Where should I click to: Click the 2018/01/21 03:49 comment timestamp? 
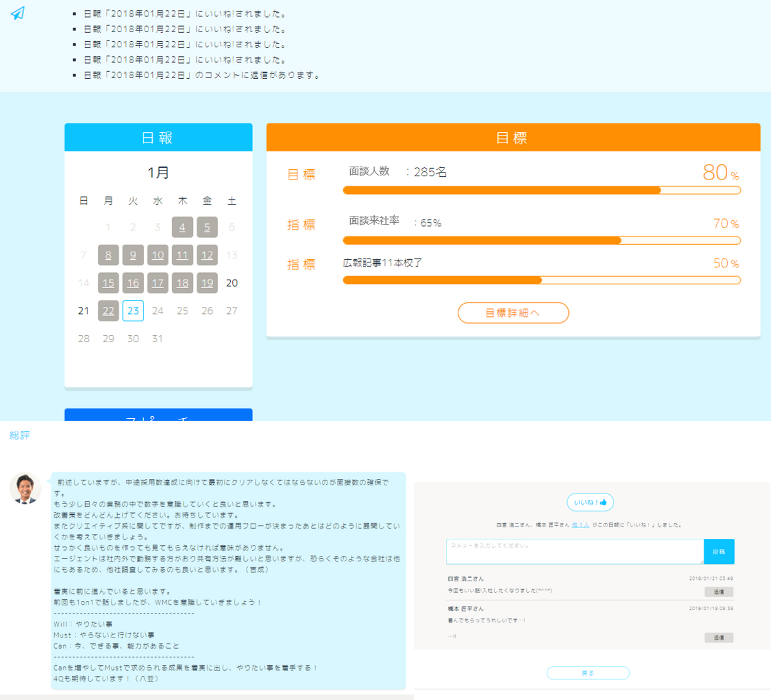[x=711, y=578]
